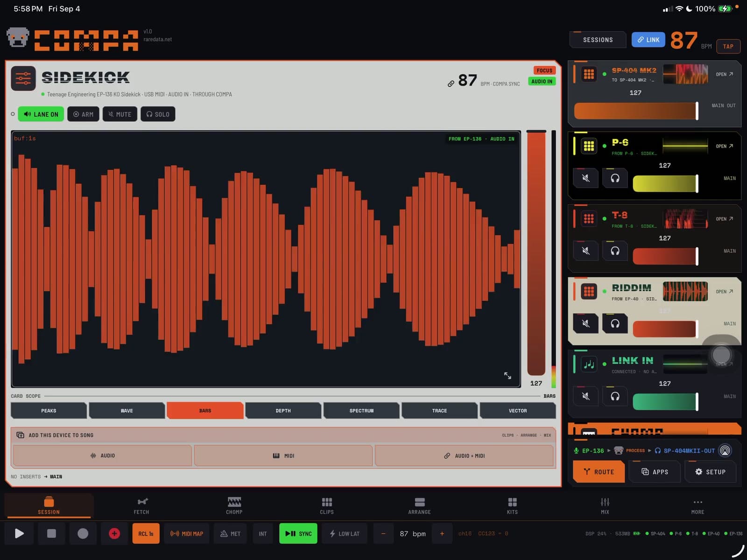Click the output broadcast icon after SP-404MKII-OUT
The height and width of the screenshot is (560, 747).
point(725,450)
